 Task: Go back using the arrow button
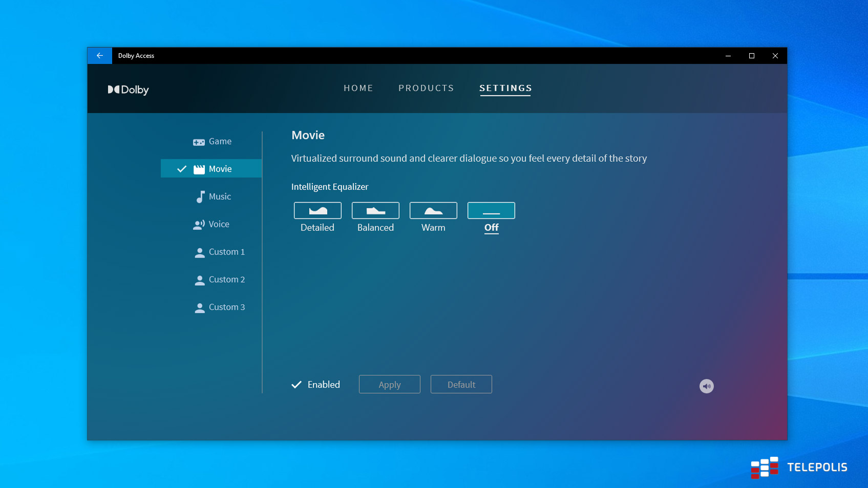[100, 56]
